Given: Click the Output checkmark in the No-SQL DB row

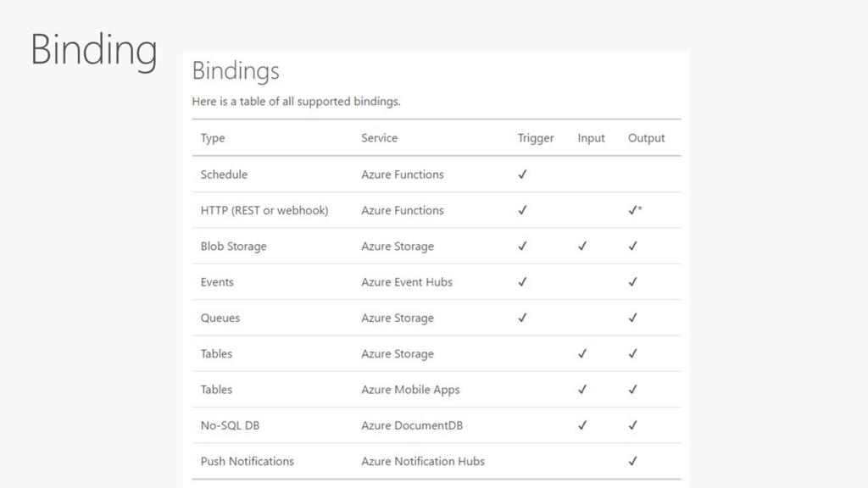Looking at the screenshot, I should click(x=632, y=425).
